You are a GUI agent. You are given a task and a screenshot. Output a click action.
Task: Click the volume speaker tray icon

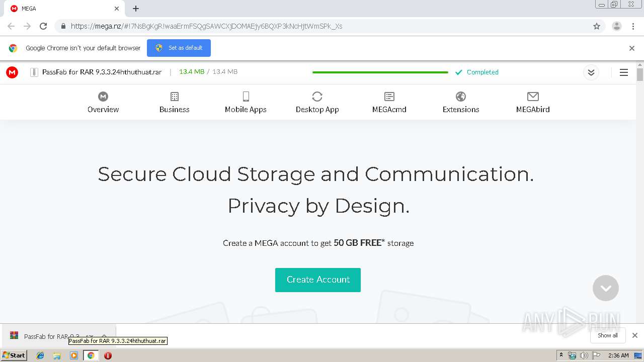[584, 355]
